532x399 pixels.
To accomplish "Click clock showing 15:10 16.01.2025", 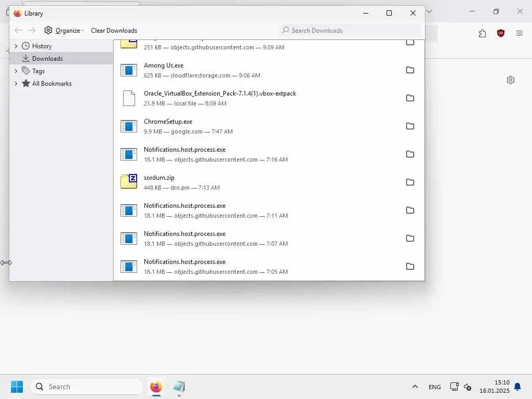I will point(495,387).
